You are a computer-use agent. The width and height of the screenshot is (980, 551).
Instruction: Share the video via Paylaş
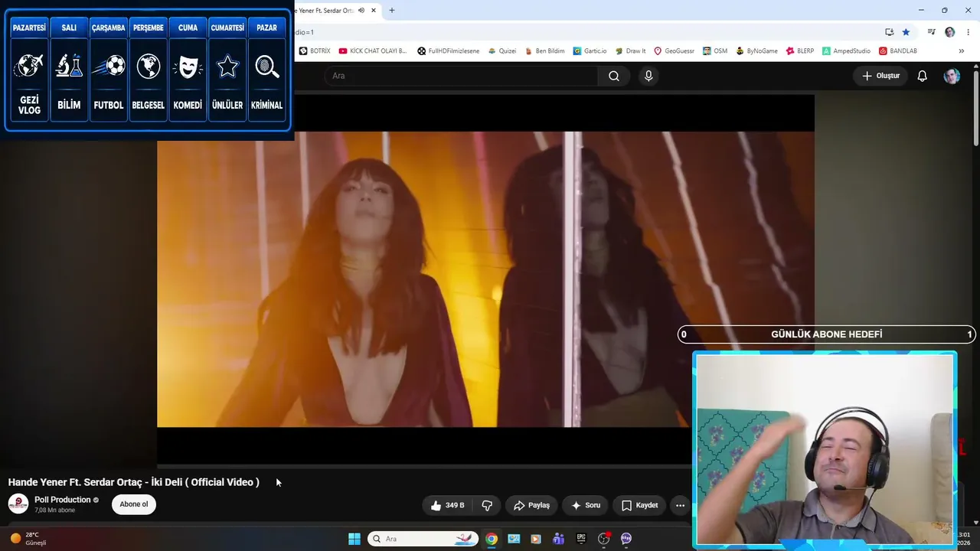point(531,505)
